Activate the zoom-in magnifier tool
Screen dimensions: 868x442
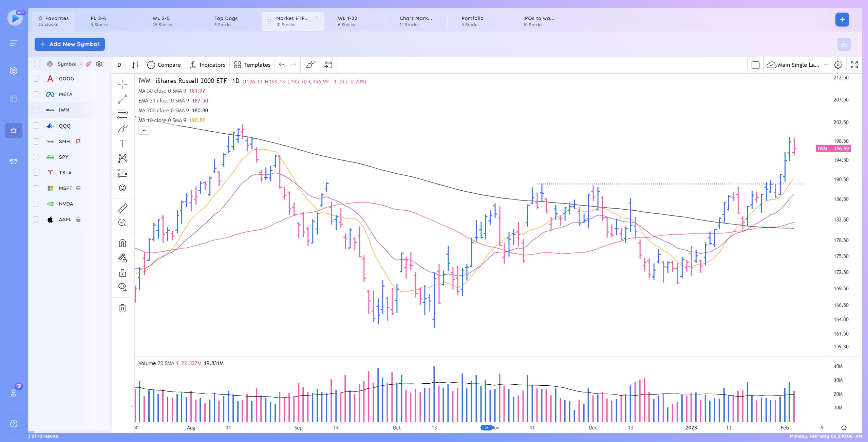122,223
